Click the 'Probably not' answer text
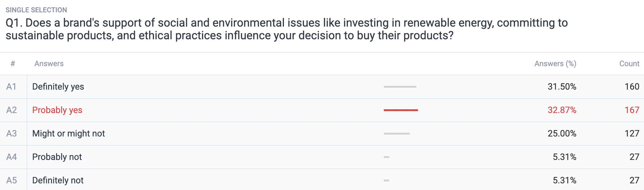This screenshot has height=190, width=644. [57, 157]
